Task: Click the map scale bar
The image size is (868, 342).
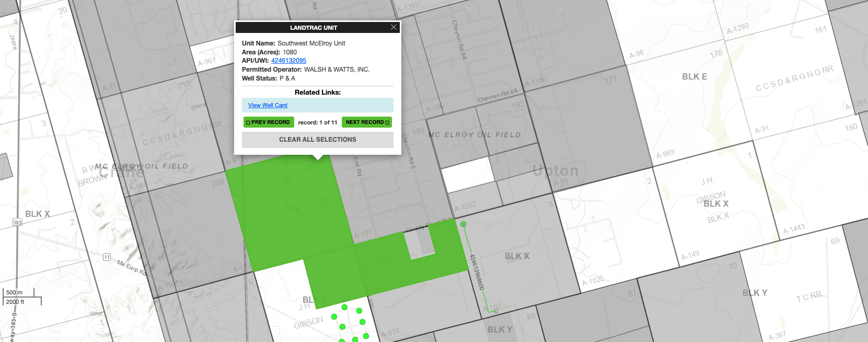Action: (x=22, y=297)
